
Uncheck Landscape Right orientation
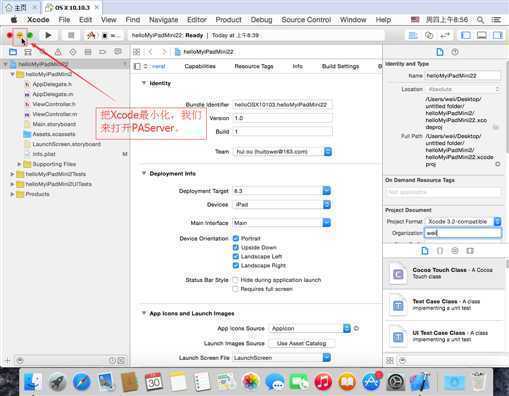[x=236, y=265]
